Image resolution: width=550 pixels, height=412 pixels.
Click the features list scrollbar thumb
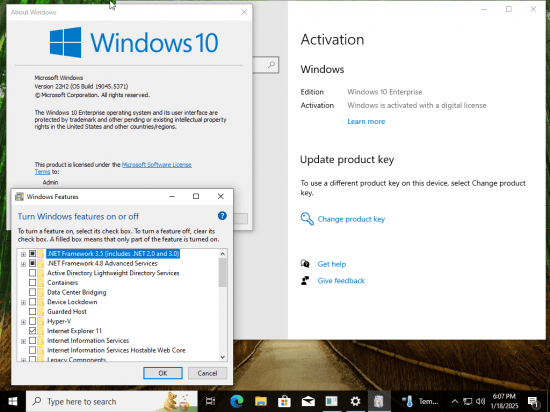222,272
